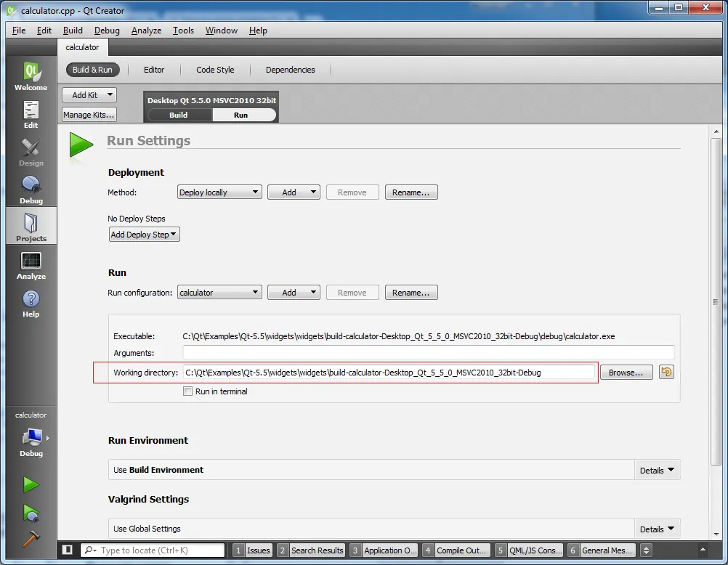
Task: Switch to the Dependencies tab
Action: click(290, 70)
